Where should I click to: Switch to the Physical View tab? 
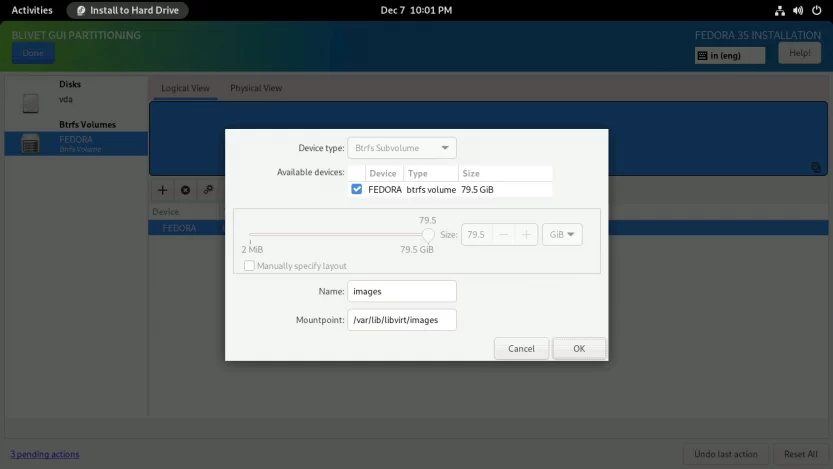click(x=256, y=88)
